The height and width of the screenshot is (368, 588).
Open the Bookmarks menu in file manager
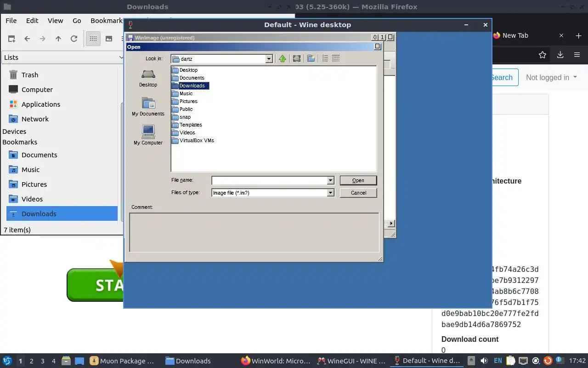point(107,20)
